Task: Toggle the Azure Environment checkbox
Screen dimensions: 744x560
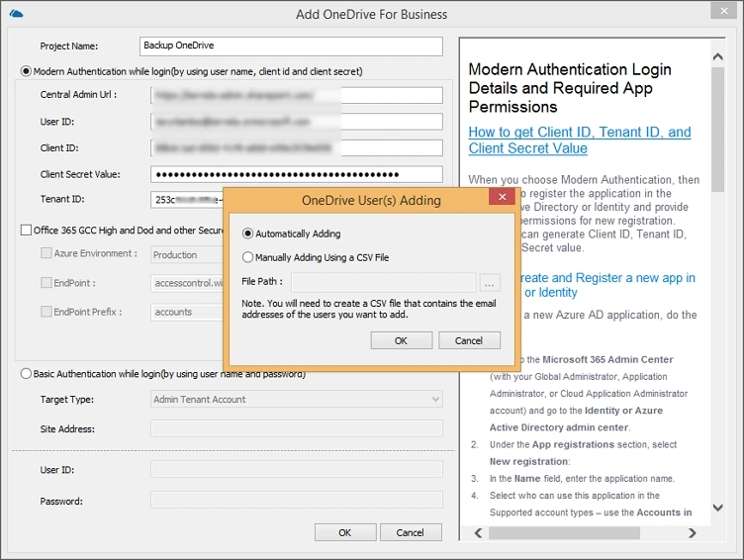Action: tap(46, 253)
